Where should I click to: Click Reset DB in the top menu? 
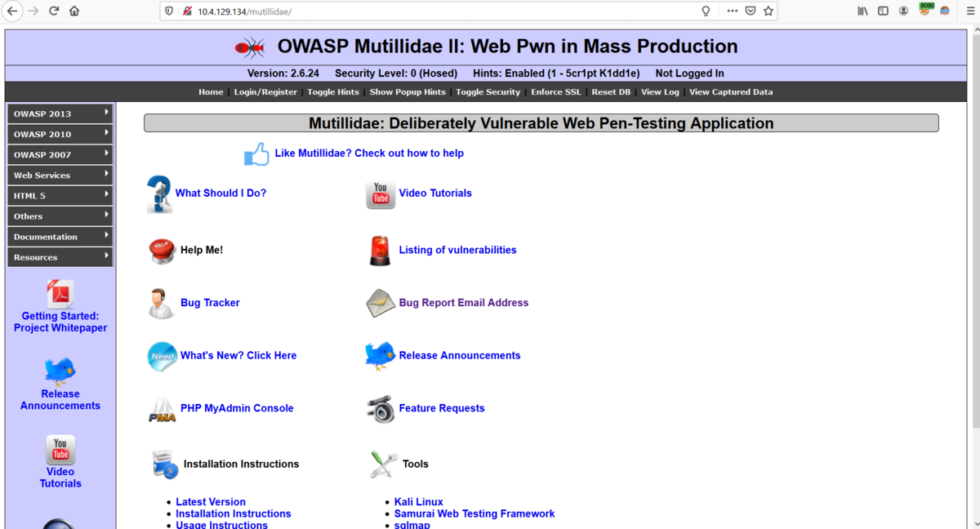[x=611, y=92]
